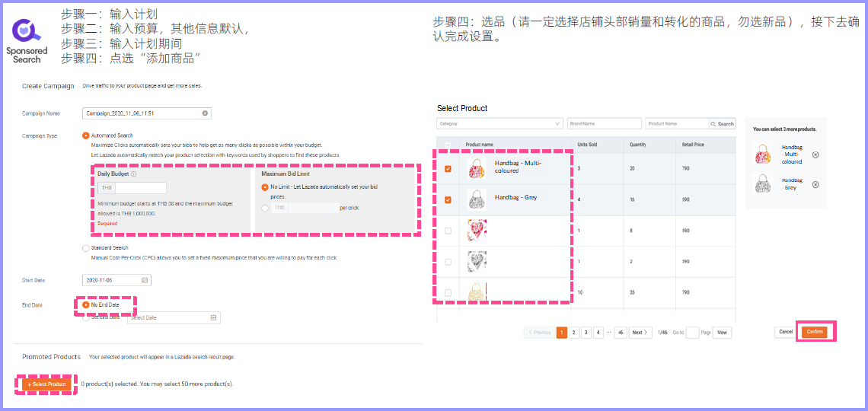Image resolution: width=868 pixels, height=411 pixels.
Task: Select Standard Search campaign type
Action: (x=85, y=248)
